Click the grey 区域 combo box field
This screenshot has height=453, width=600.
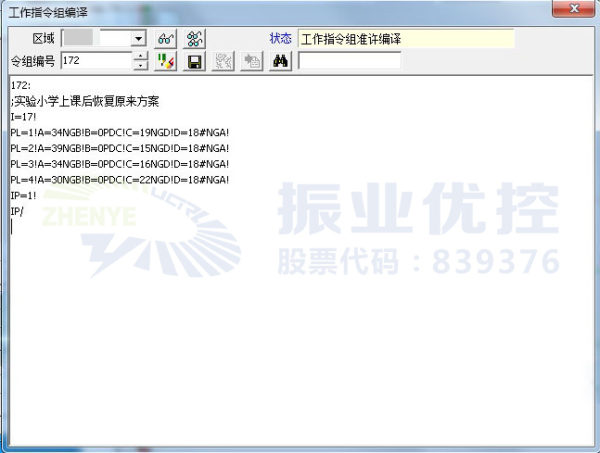pos(95,38)
